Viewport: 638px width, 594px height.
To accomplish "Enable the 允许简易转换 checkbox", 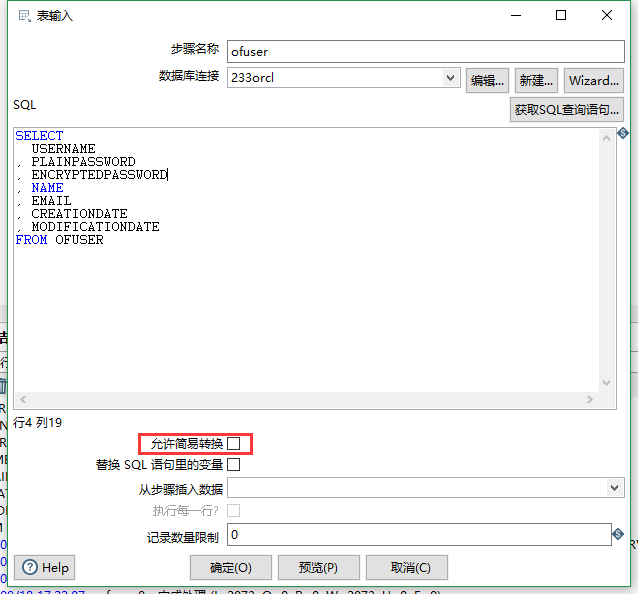I will pos(234,443).
